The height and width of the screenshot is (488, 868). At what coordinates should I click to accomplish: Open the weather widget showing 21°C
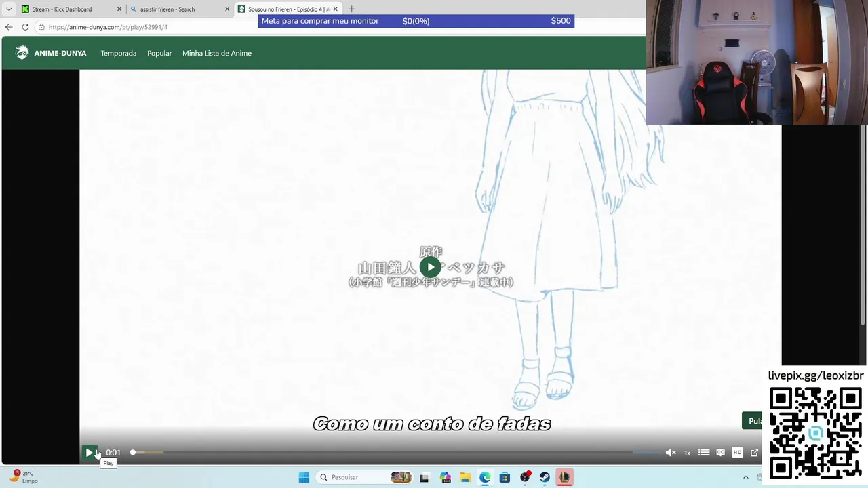tap(24, 477)
